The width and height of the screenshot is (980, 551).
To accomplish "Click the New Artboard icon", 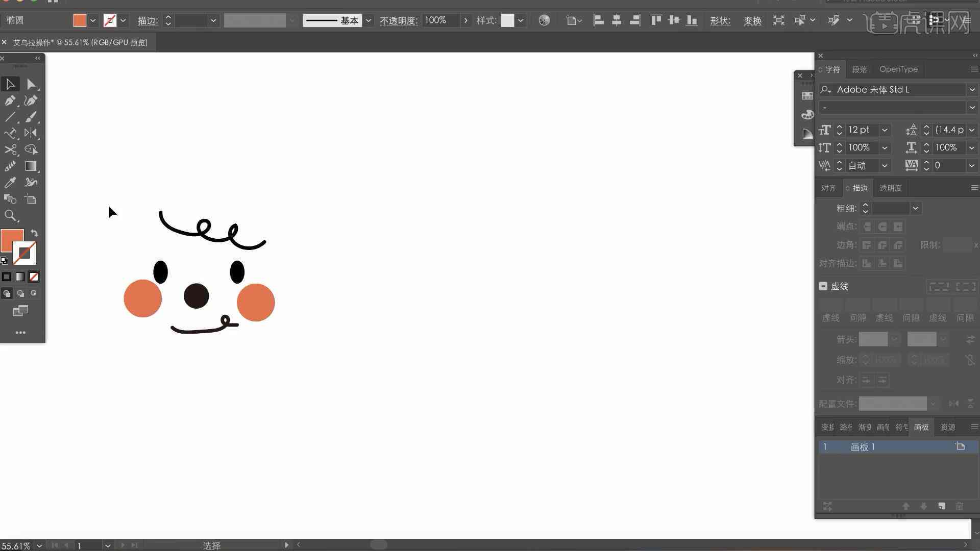I will pyautogui.click(x=942, y=506).
